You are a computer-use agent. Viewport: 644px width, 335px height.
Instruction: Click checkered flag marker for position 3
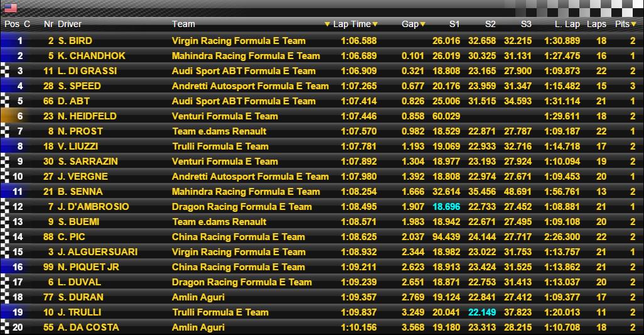pos(5,70)
